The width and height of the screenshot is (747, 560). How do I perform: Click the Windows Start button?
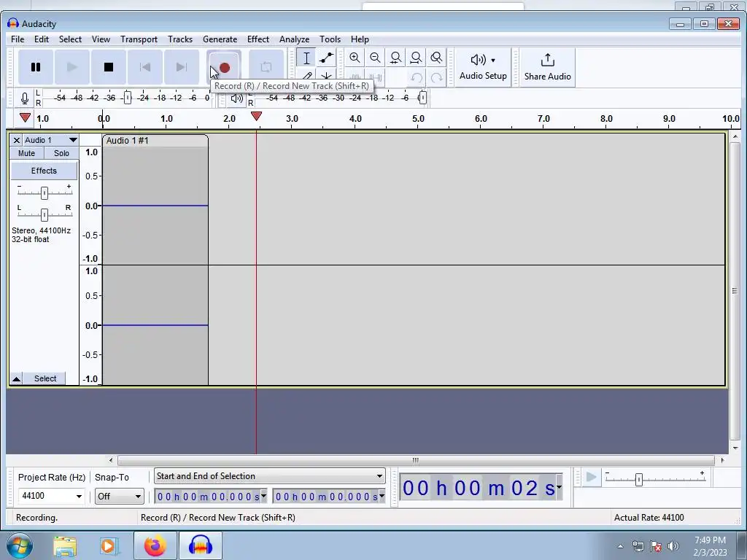pyautogui.click(x=20, y=545)
